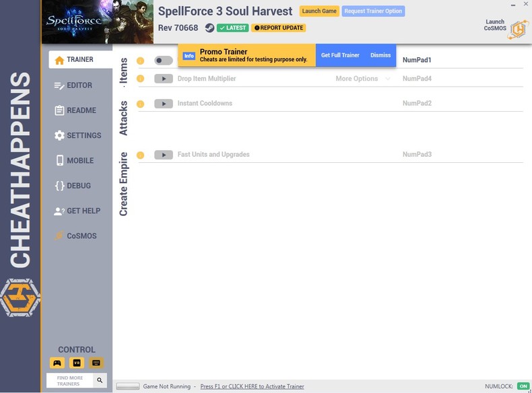Select the gamepad control icon
The width and height of the screenshot is (532, 393).
point(57,363)
